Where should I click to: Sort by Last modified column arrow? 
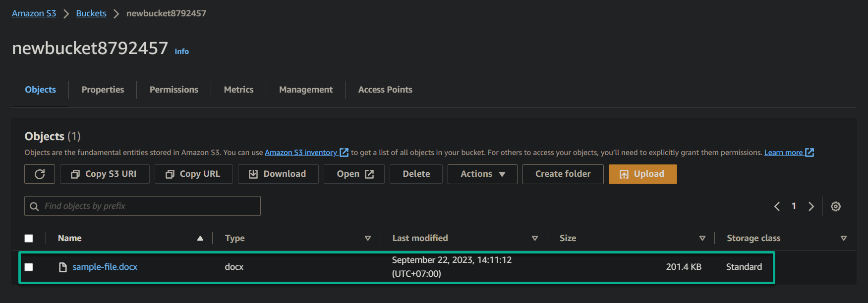pos(535,238)
